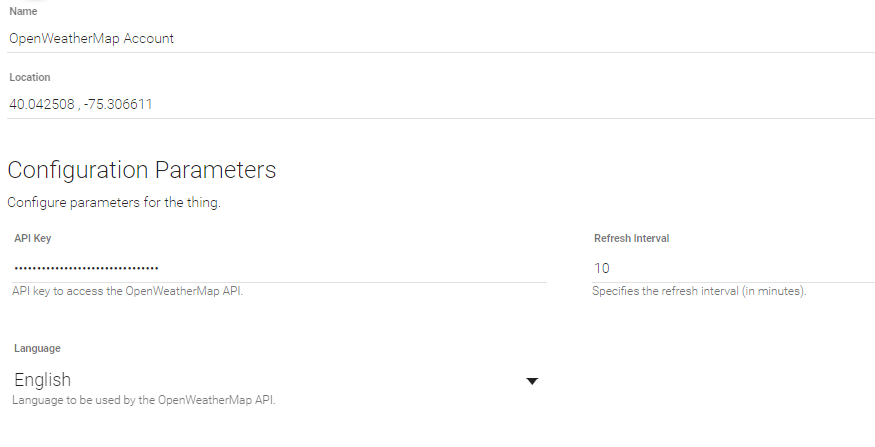
Task: Expand the Language dropdown arrow
Action: pos(532,381)
